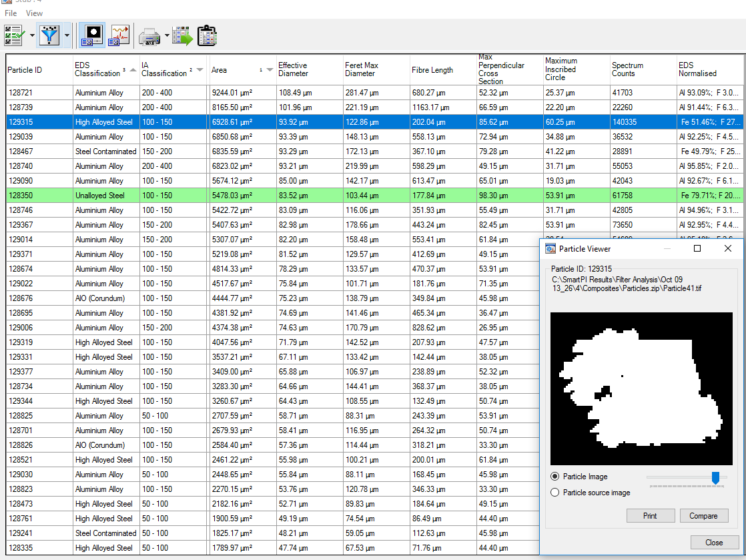Screen dimensions: 746x560
Task: Click the printer icon in toolbar
Action: click(149, 36)
